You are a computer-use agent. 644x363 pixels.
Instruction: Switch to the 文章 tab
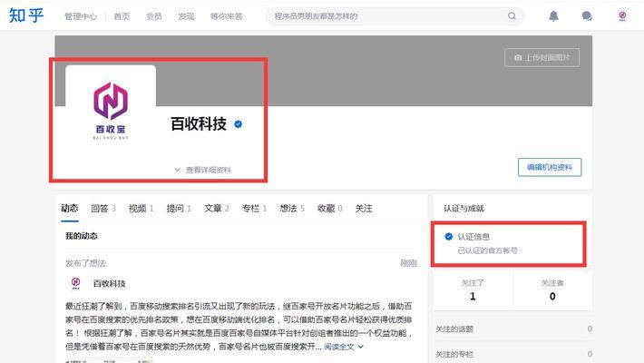point(217,209)
